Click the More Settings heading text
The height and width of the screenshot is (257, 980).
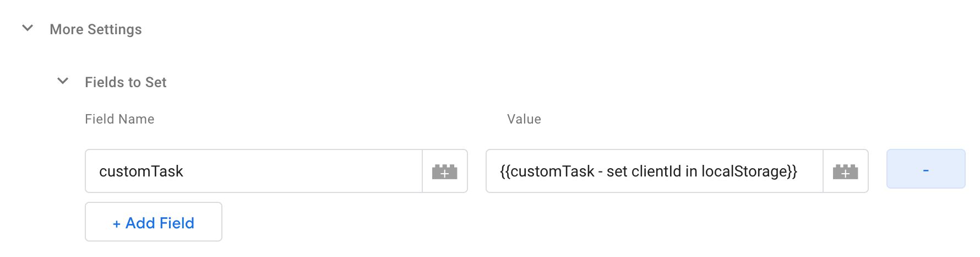click(x=96, y=29)
